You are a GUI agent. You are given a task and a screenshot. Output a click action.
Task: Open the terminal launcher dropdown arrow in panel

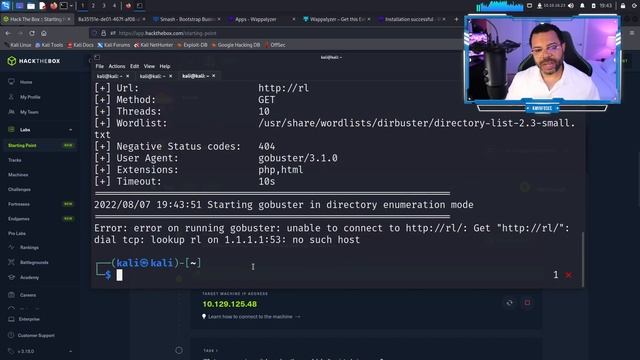pyautogui.click(x=71, y=6)
